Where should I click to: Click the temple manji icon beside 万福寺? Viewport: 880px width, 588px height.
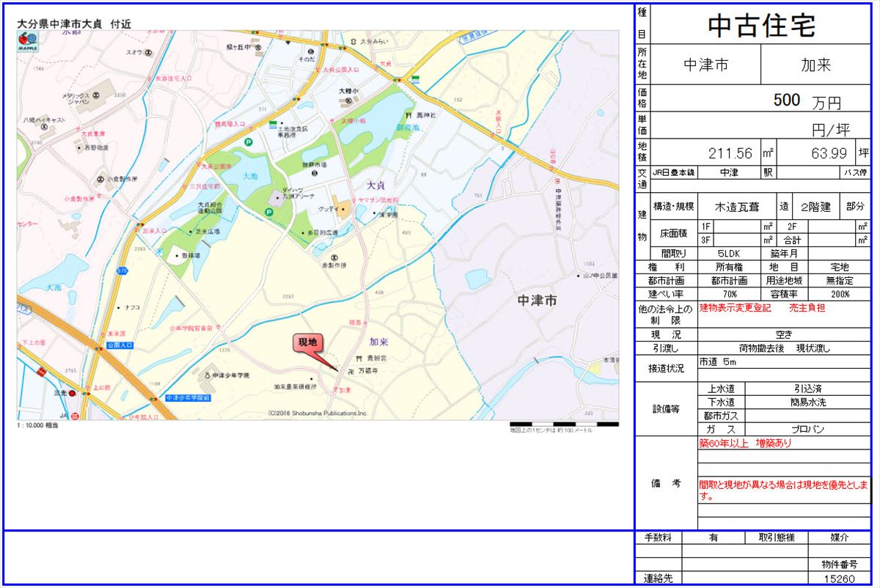350,372
